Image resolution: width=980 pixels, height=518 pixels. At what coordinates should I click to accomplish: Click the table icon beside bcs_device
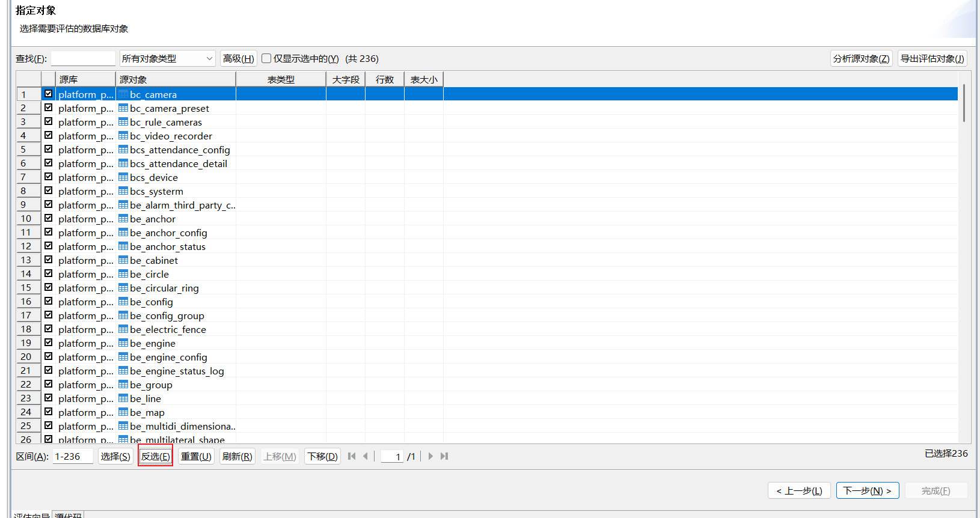[x=123, y=177]
